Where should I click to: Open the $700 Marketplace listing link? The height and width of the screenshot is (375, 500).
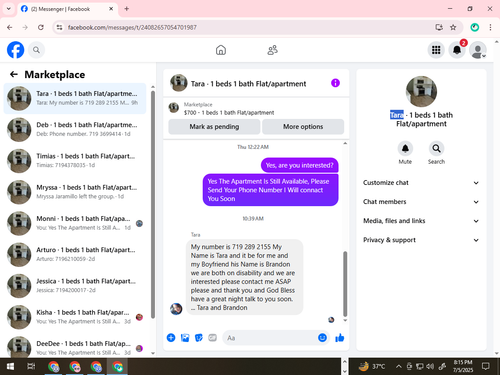[x=229, y=113]
